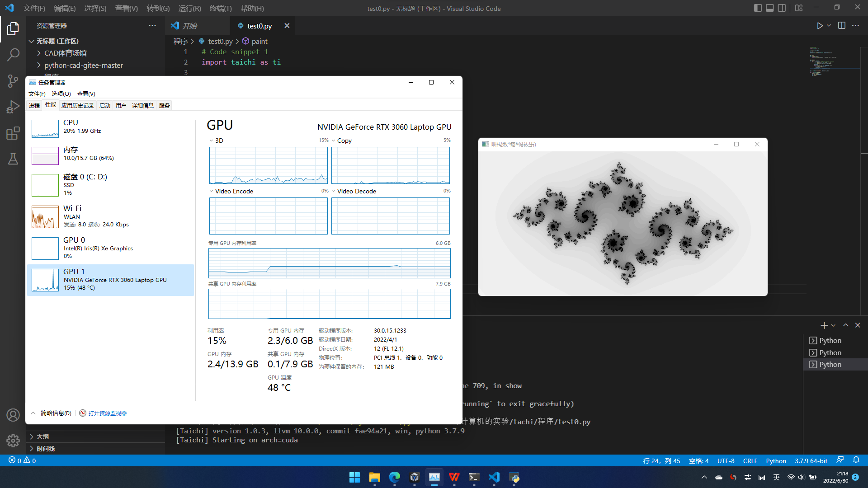Open Microsoft Edge from taskbar

[x=394, y=477]
